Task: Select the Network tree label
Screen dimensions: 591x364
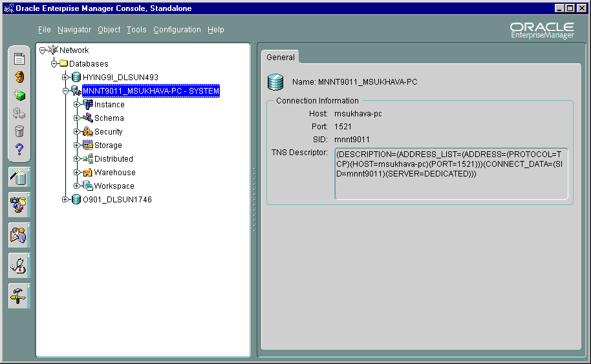Action: (x=74, y=50)
